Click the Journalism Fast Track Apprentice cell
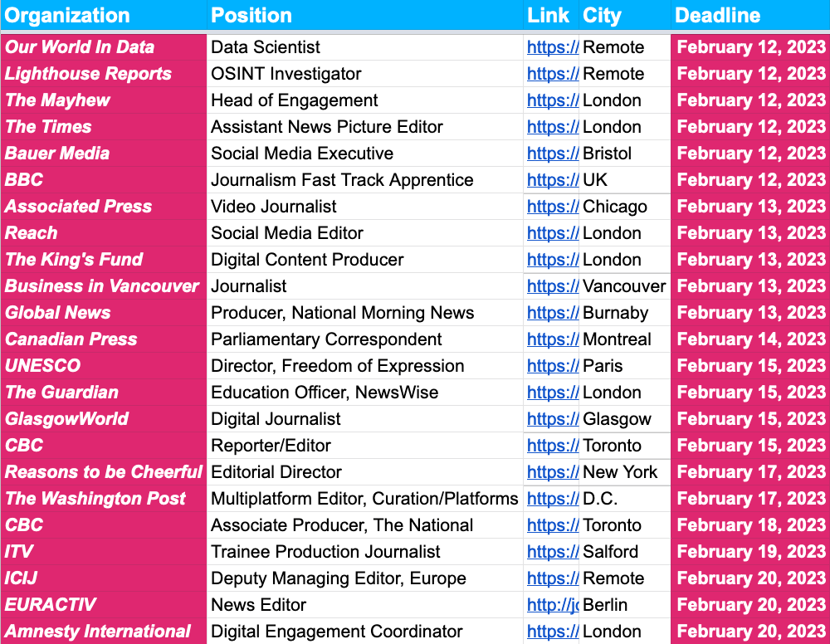 point(342,180)
